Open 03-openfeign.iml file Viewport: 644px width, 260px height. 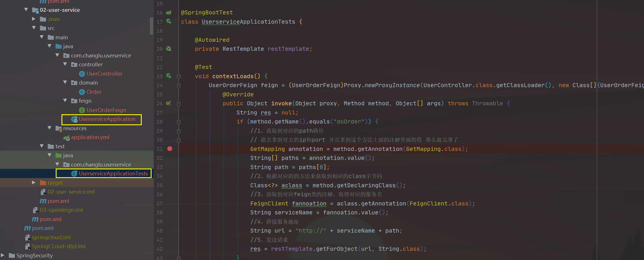[61, 210]
